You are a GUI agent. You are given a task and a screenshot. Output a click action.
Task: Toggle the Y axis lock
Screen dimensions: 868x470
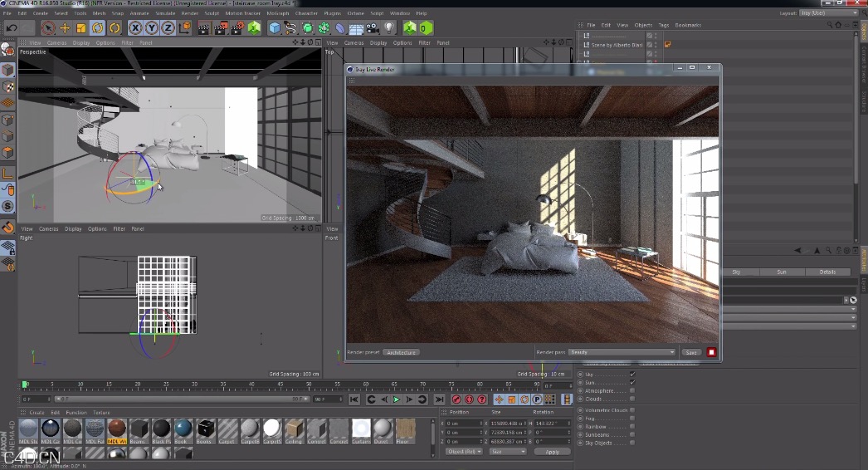pyautogui.click(x=151, y=27)
